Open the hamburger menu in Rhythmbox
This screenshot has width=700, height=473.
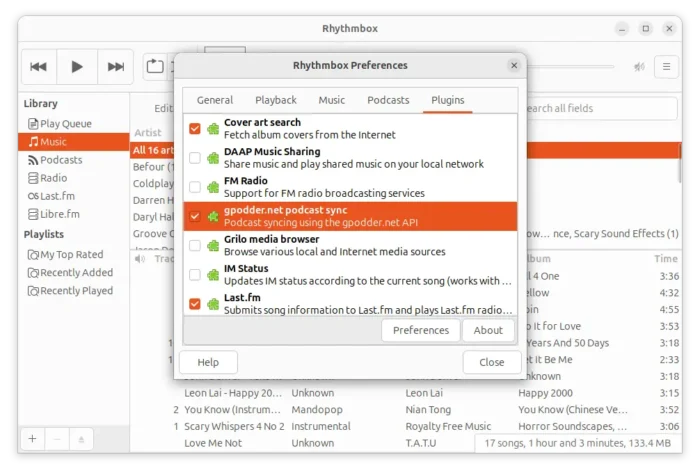(x=666, y=67)
